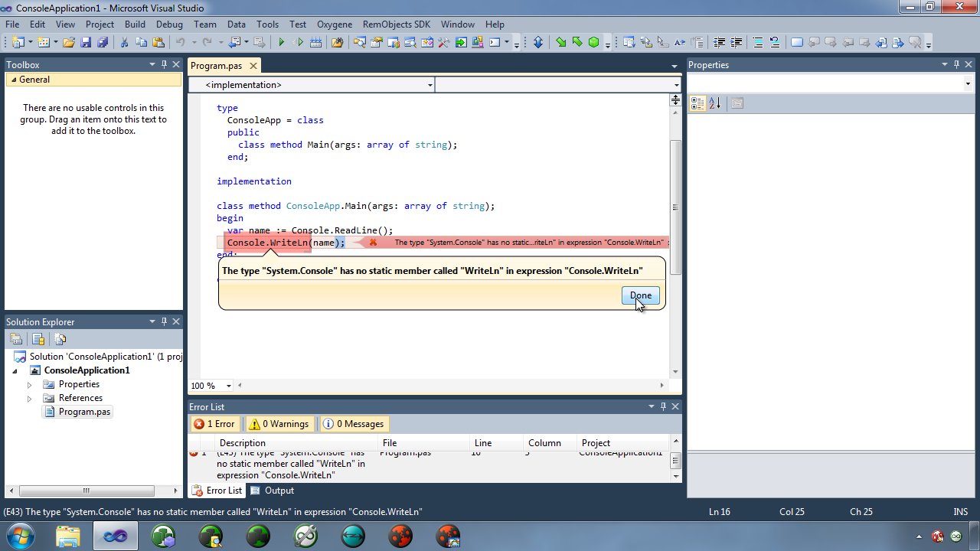
Task: Increase line indent using toolbar icon
Action: [x=736, y=43]
